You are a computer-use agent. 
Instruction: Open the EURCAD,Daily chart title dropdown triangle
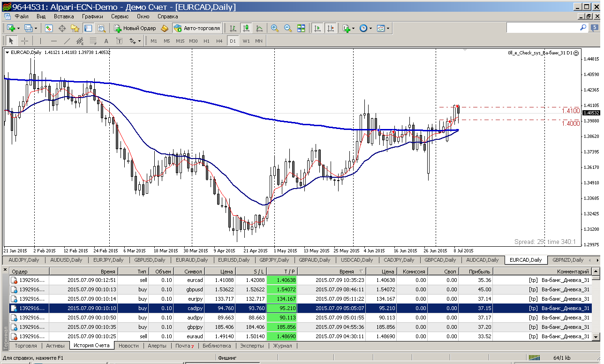7,53
